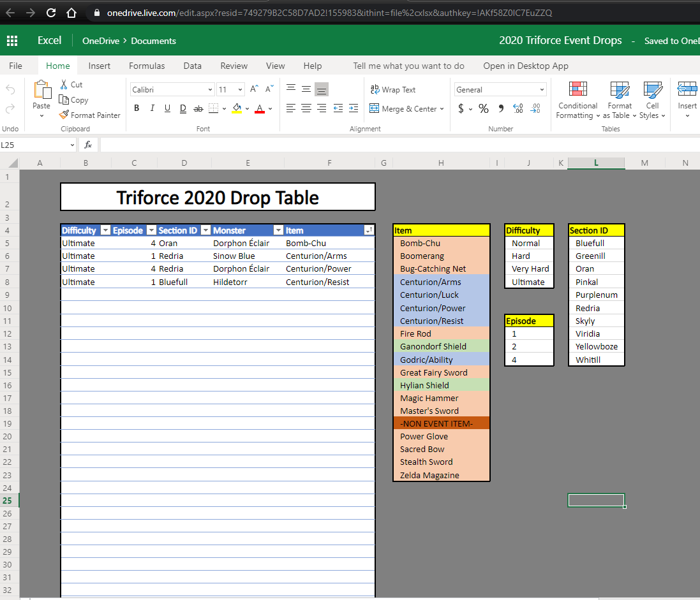Click Open in Desktop App
This screenshot has width=700, height=600.
point(525,66)
